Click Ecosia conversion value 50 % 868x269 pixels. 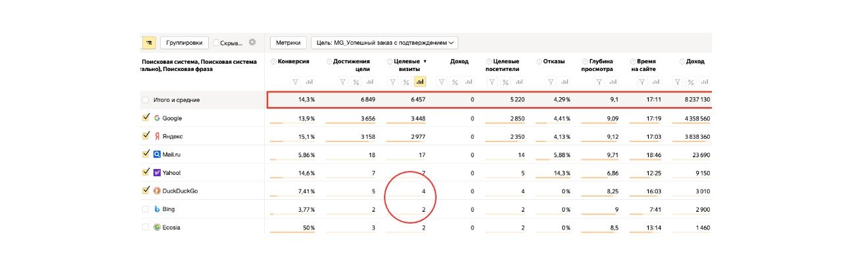(x=309, y=228)
